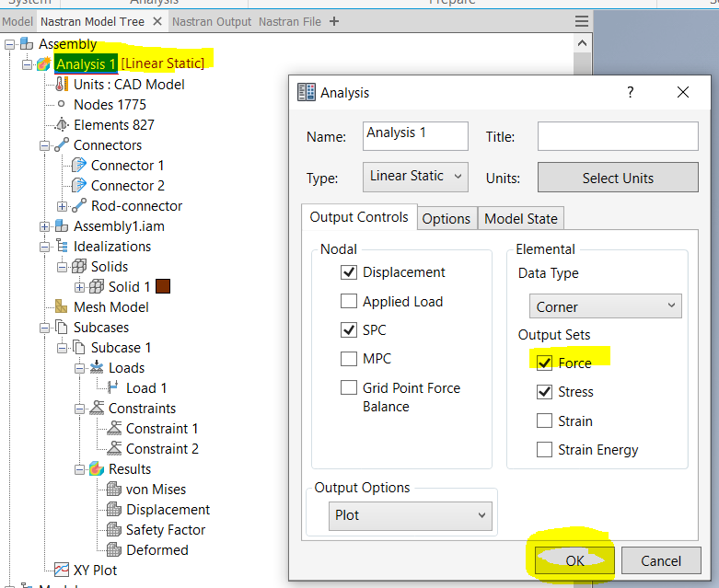Enable the MPC checkbox
Viewport: 719px width, 588px height.
349,358
